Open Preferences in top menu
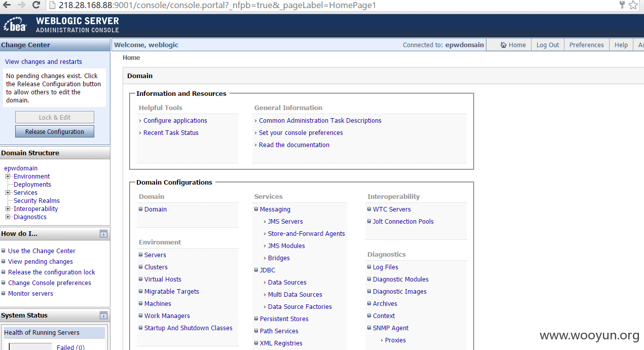Image resolution: width=644 pixels, height=350 pixels. 586,45
